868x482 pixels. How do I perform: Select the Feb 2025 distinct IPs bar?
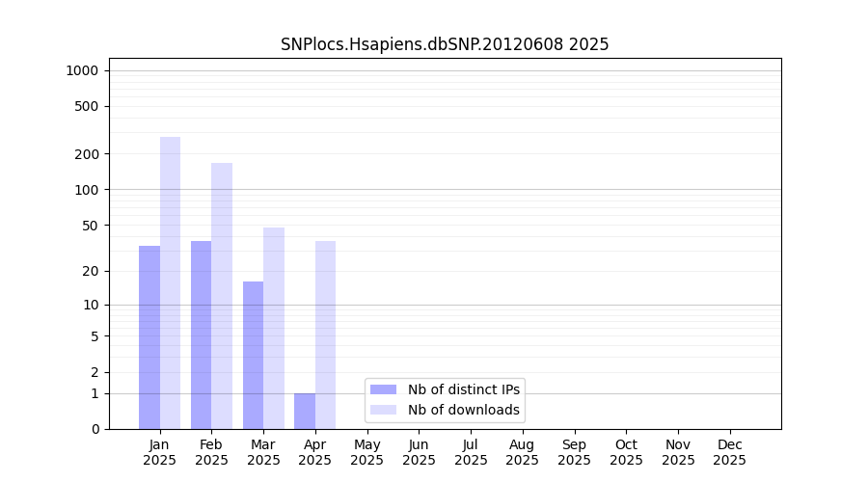202,335
